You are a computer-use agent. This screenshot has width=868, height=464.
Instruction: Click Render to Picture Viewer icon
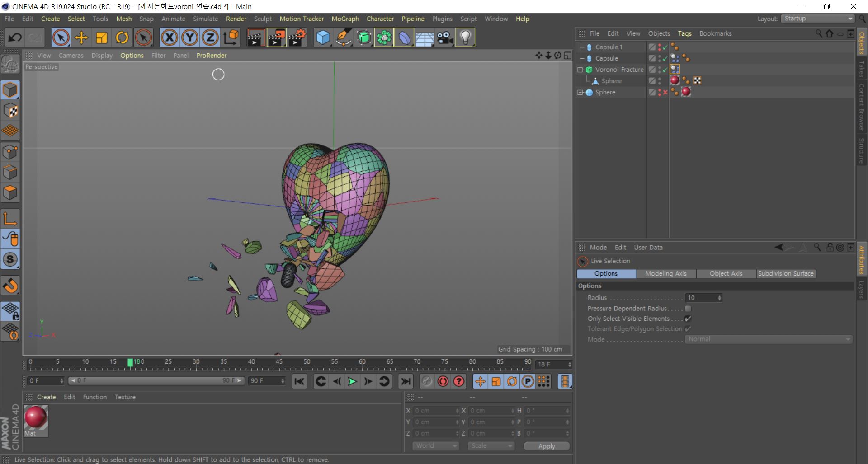(276, 37)
